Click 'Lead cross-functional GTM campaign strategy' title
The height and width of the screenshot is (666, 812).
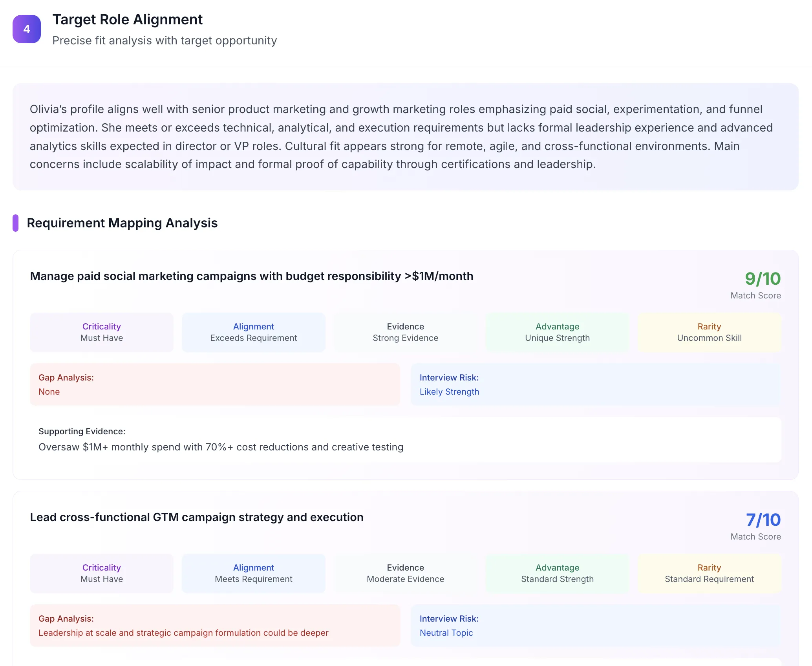(x=197, y=517)
